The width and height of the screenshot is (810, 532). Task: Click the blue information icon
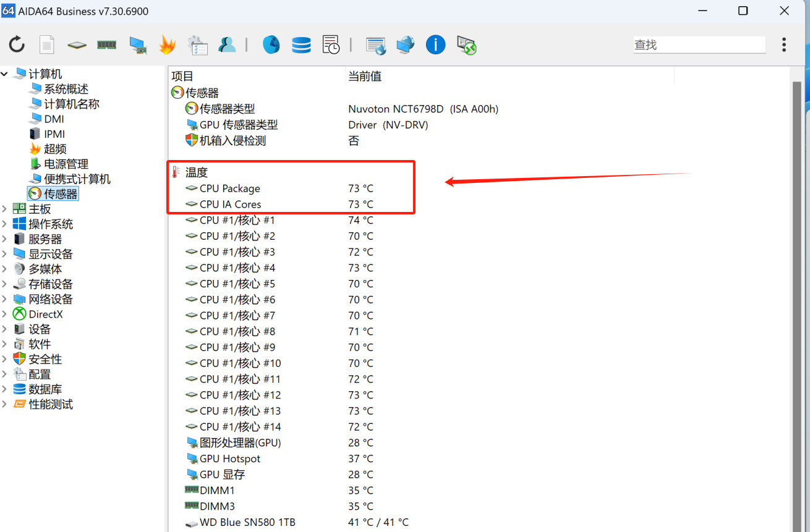435,44
